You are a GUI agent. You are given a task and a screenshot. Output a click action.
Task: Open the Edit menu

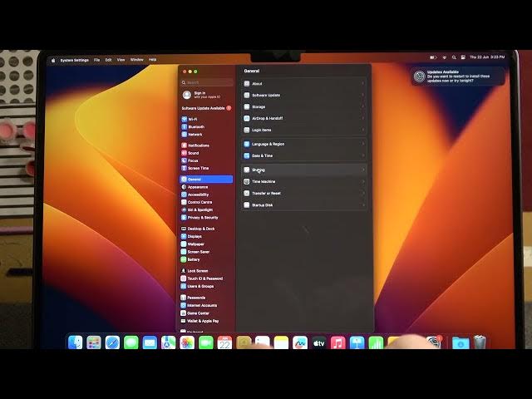pyautogui.click(x=108, y=60)
